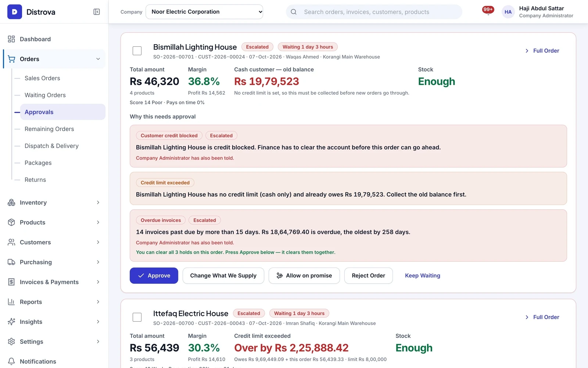The image size is (588, 368).
Task: Go to Dispatch & Delivery
Action: 51,146
